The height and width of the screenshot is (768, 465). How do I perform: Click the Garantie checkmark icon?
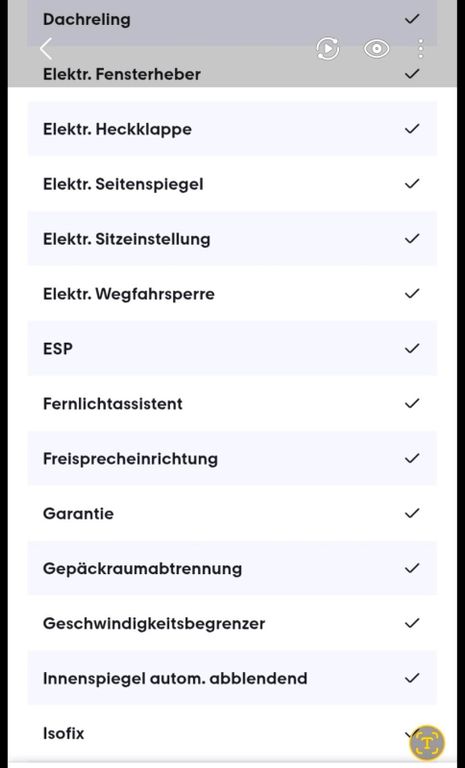tap(412, 513)
